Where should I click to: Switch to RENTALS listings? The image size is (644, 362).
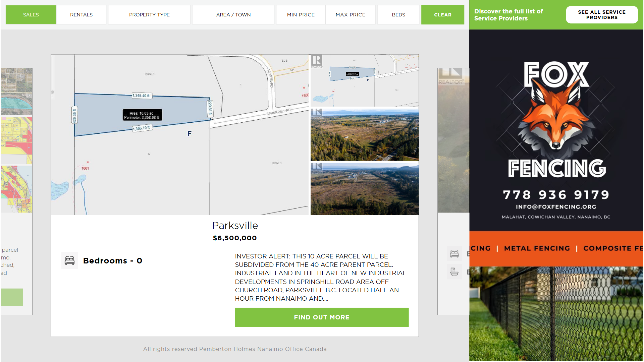click(x=81, y=15)
